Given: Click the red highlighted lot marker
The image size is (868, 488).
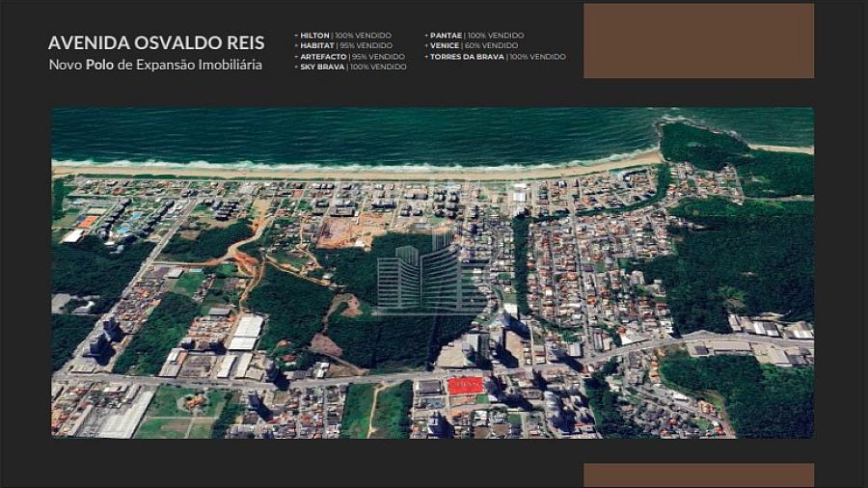Looking at the screenshot, I should (x=464, y=385).
